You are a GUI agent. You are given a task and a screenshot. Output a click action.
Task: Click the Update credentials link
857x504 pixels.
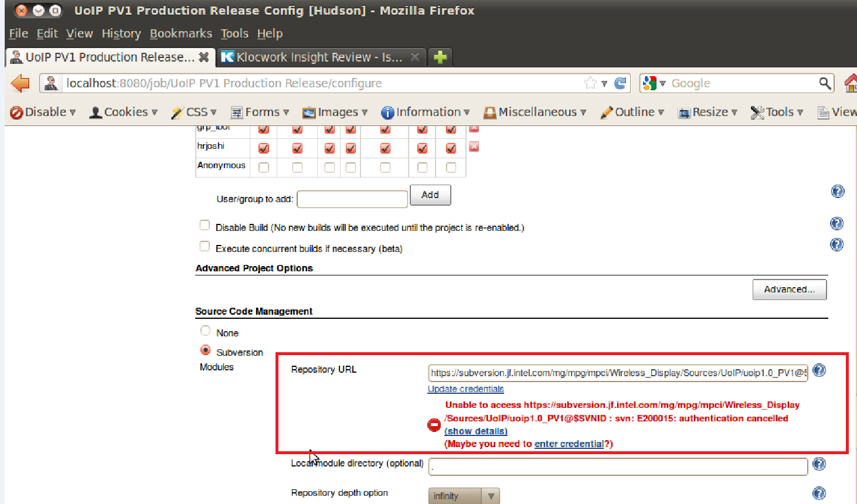click(466, 389)
